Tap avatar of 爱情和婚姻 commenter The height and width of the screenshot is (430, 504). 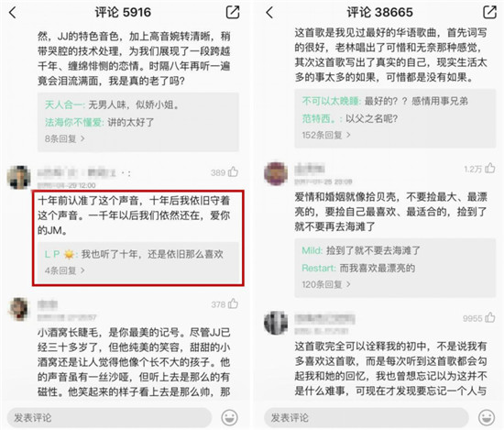coord(276,173)
